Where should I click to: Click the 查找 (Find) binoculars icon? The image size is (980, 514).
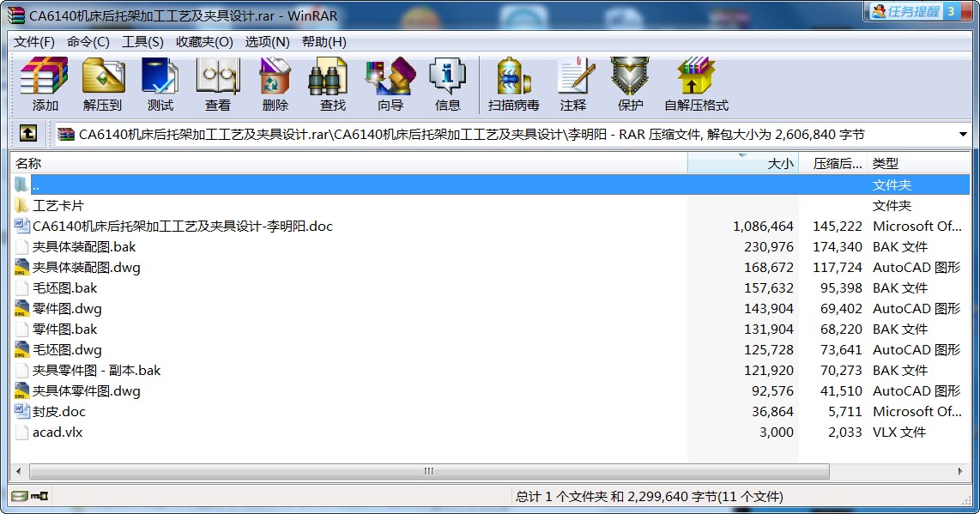[329, 76]
